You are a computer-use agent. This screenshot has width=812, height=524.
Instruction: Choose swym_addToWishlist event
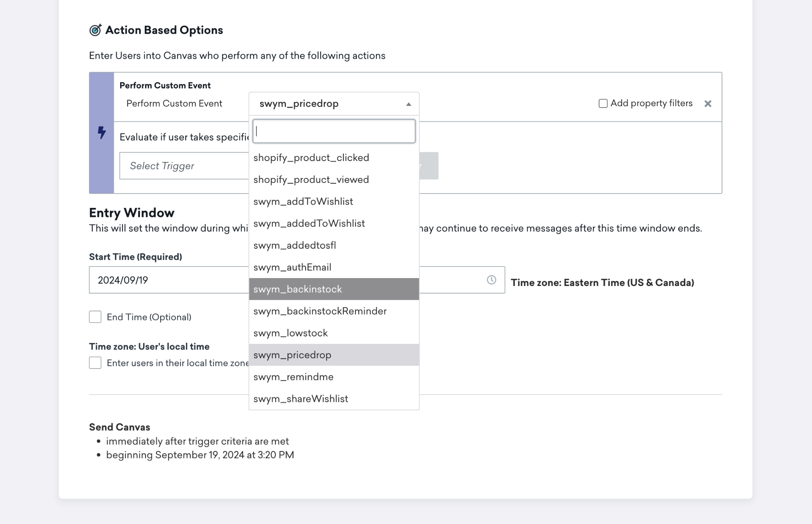(303, 202)
